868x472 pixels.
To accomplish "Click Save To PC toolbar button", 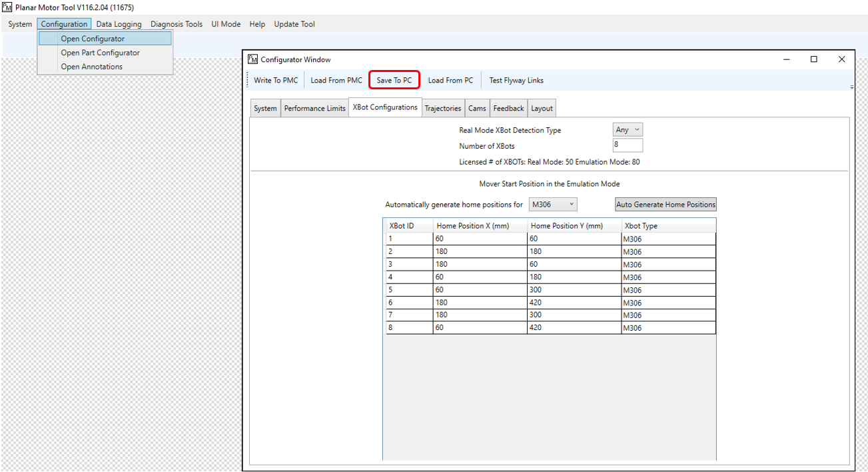I will pos(394,80).
